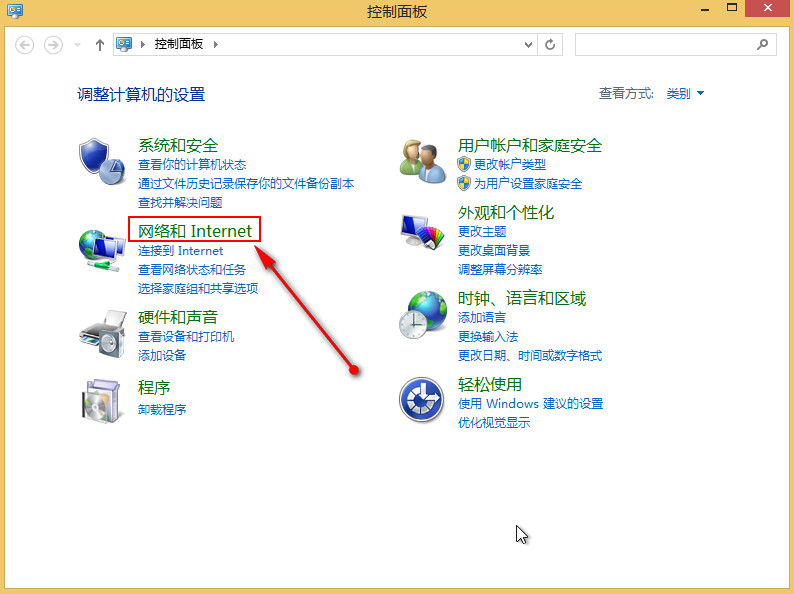The width and height of the screenshot is (794, 594).
Task: Click the 网络和 Internet globe icon
Action: [102, 250]
